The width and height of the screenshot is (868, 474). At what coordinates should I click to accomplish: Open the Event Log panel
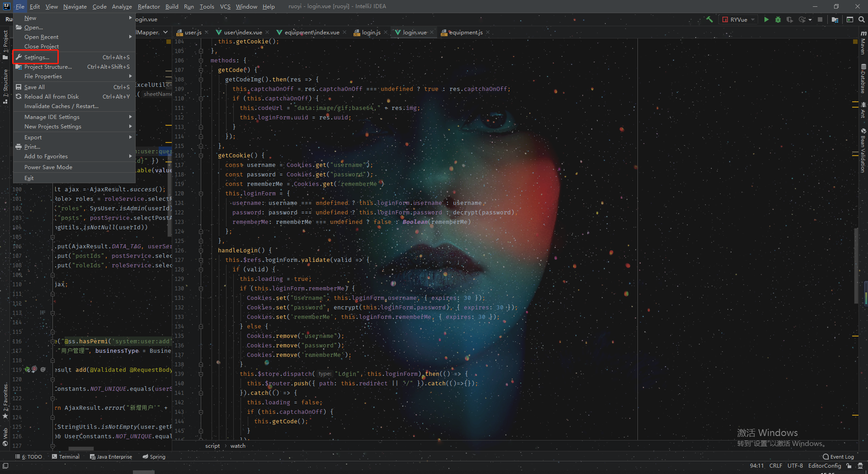tap(838, 457)
